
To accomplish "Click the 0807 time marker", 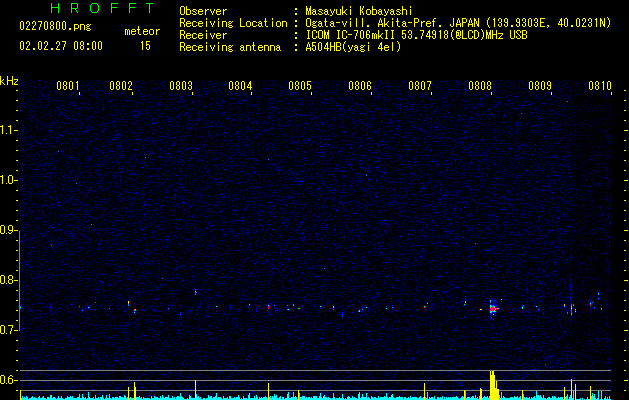I will click(x=420, y=86).
